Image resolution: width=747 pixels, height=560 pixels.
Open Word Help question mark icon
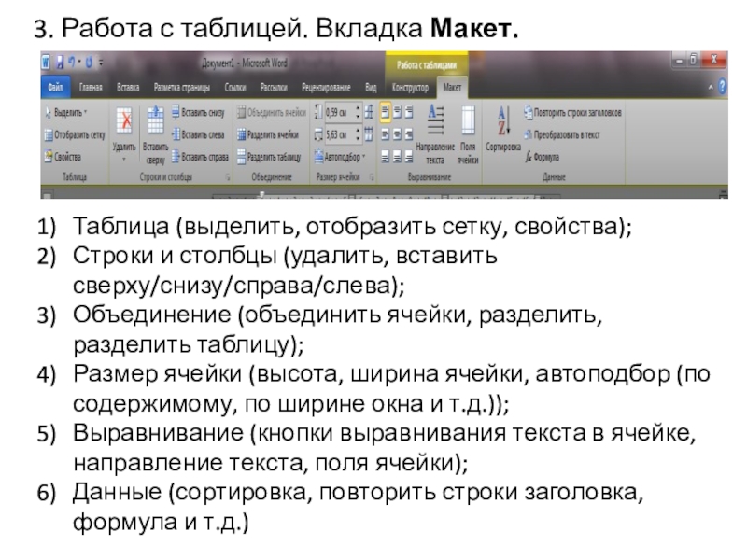722,87
